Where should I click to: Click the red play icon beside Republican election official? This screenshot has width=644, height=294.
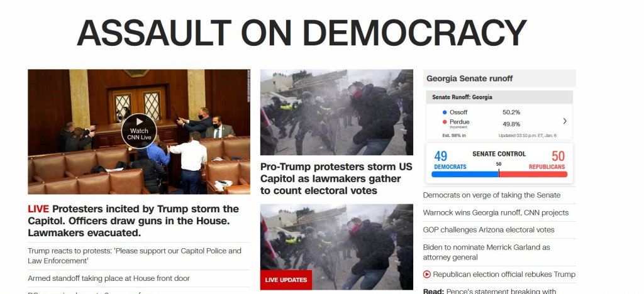pyautogui.click(x=427, y=275)
